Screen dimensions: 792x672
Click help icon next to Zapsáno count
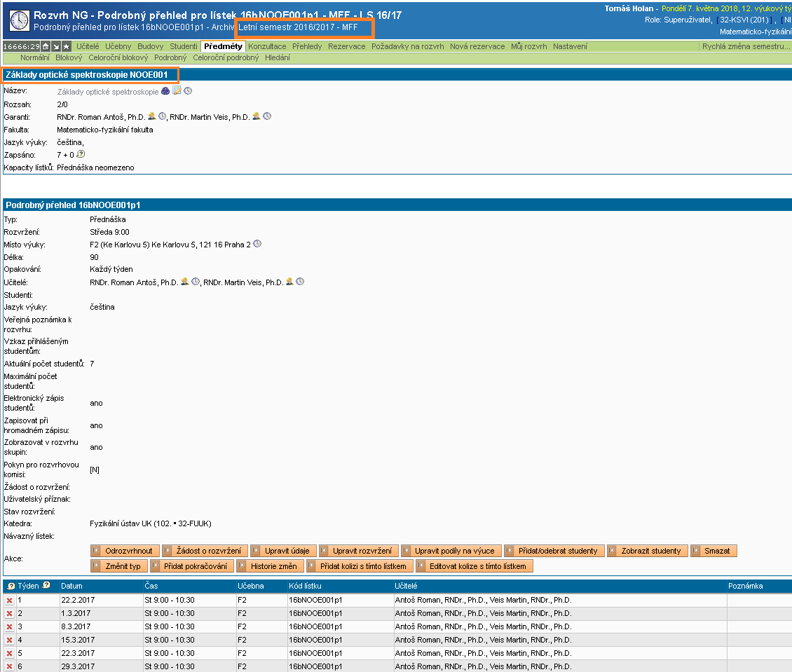point(81,154)
